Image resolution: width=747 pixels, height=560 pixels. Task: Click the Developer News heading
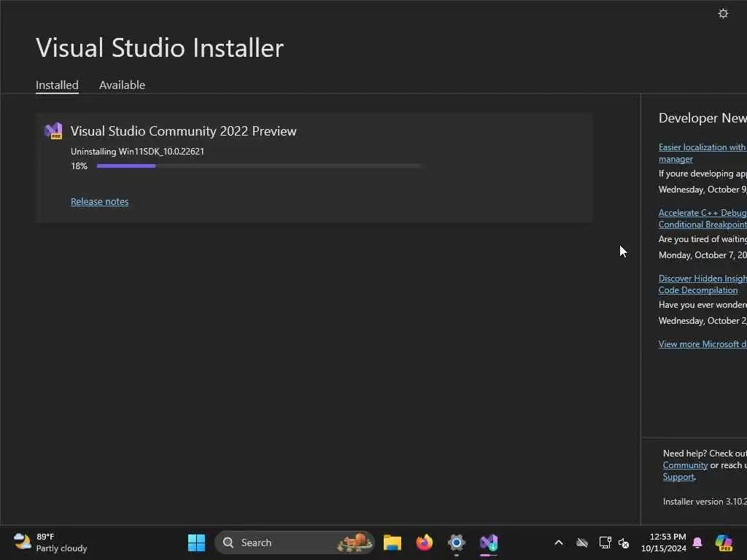[x=703, y=117]
